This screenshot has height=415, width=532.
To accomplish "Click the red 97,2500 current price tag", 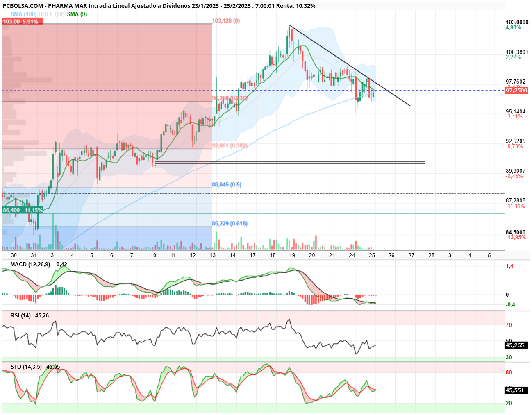I will (516, 91).
